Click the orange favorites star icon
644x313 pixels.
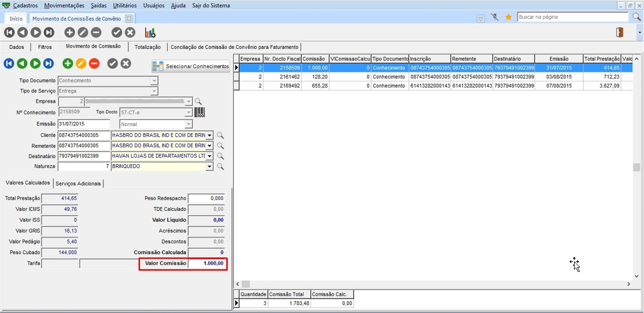(x=508, y=17)
